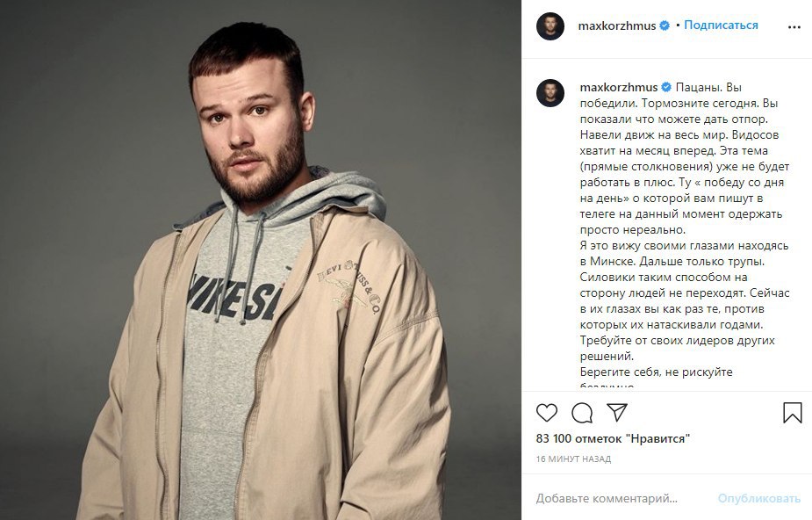Click the header verified badge
This screenshot has width=812, height=520.
pos(665,25)
